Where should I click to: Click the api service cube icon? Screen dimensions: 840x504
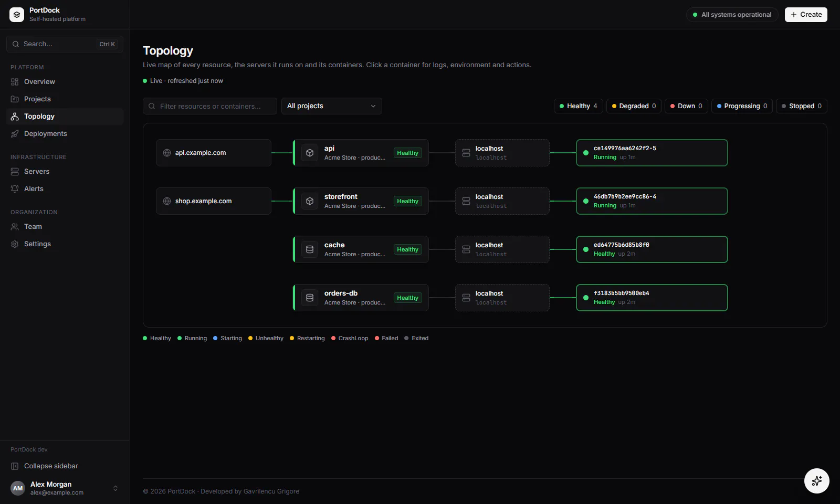[x=310, y=153]
